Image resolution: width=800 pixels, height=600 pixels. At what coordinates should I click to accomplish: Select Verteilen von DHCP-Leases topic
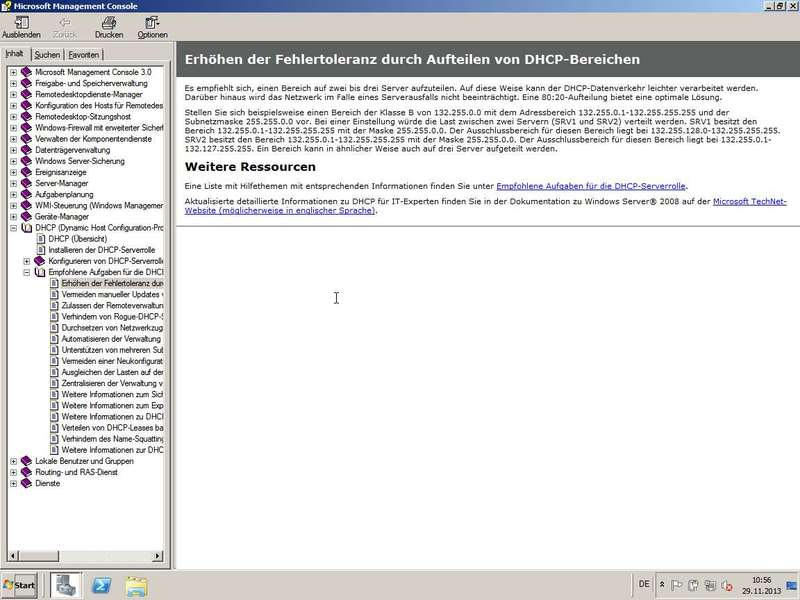[x=112, y=428]
